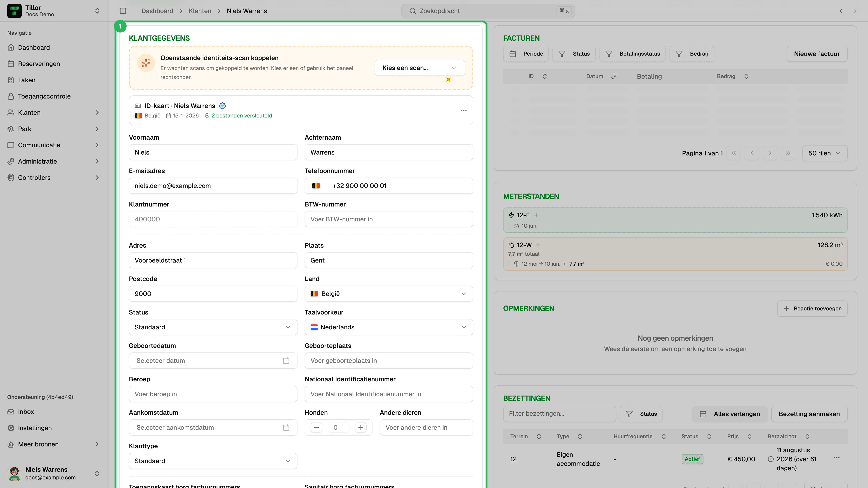Filter bezettingen by Status
Screen dimensions: 868x488
641,414
